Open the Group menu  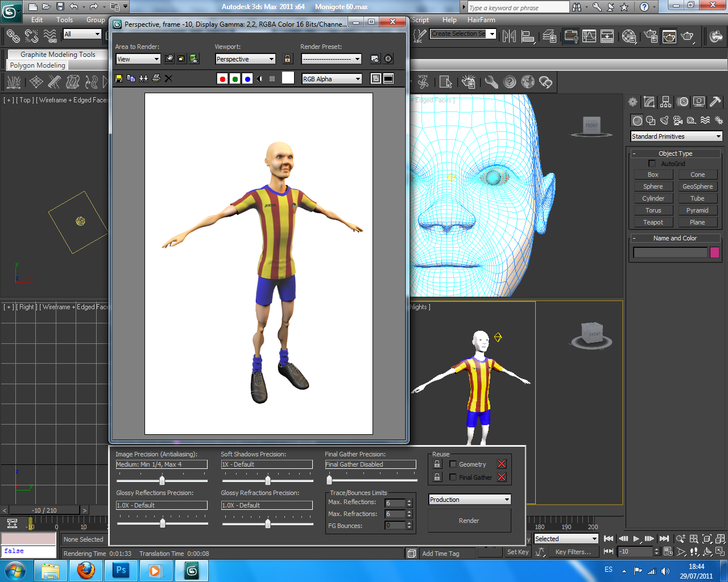click(96, 20)
